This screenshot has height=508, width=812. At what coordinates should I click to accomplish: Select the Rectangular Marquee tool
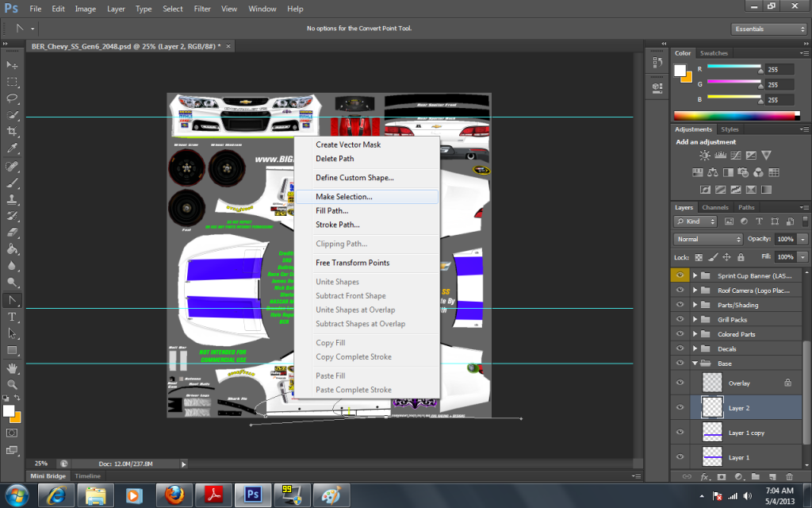click(x=12, y=82)
